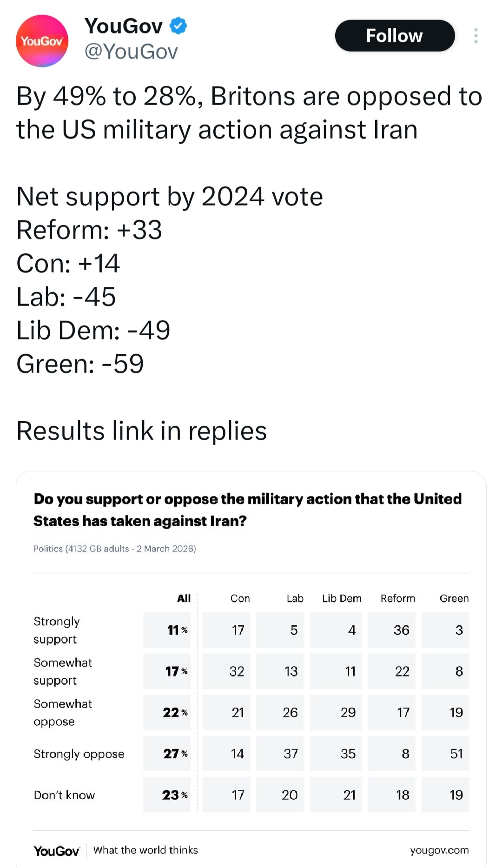502x868 pixels.
Task: Click the @YouGov handle
Action: 131,52
